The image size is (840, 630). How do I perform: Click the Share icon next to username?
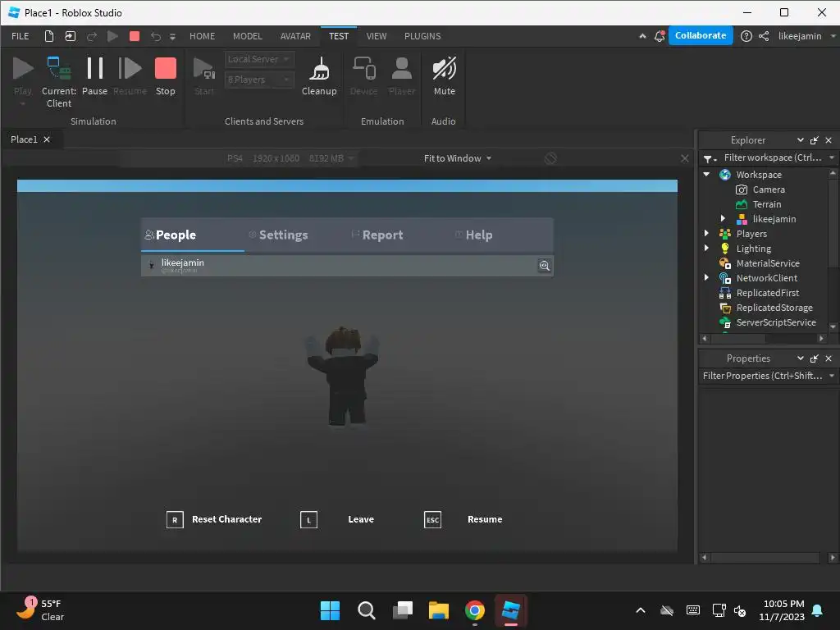[x=764, y=36]
